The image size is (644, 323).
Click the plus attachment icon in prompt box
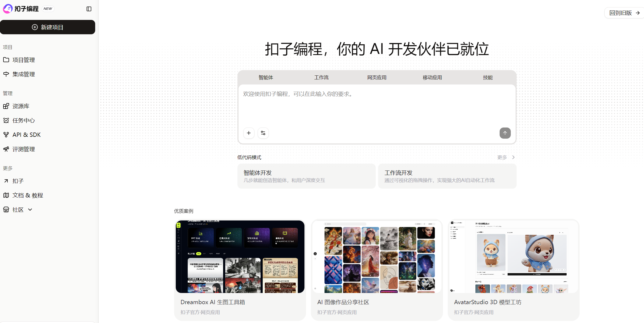(249, 133)
